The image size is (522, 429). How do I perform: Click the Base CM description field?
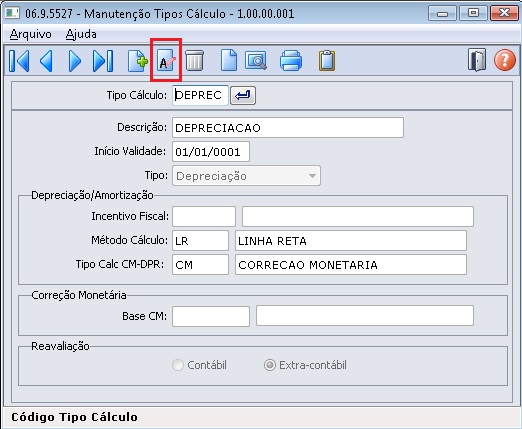point(365,316)
